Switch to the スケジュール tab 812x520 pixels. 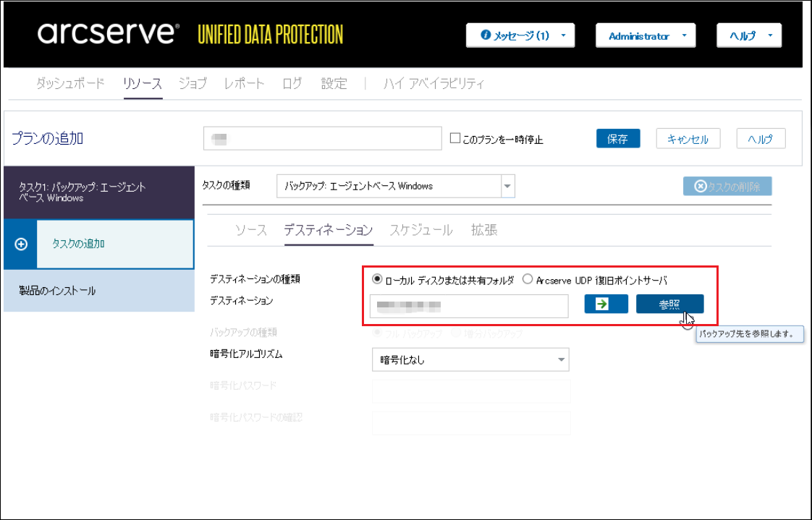pyautogui.click(x=421, y=230)
